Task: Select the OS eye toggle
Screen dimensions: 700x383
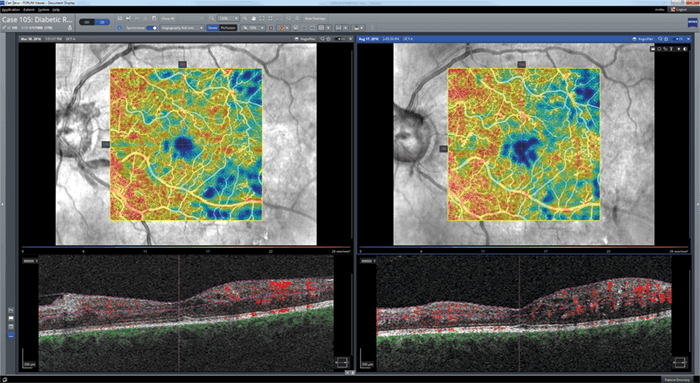Action: click(x=102, y=22)
